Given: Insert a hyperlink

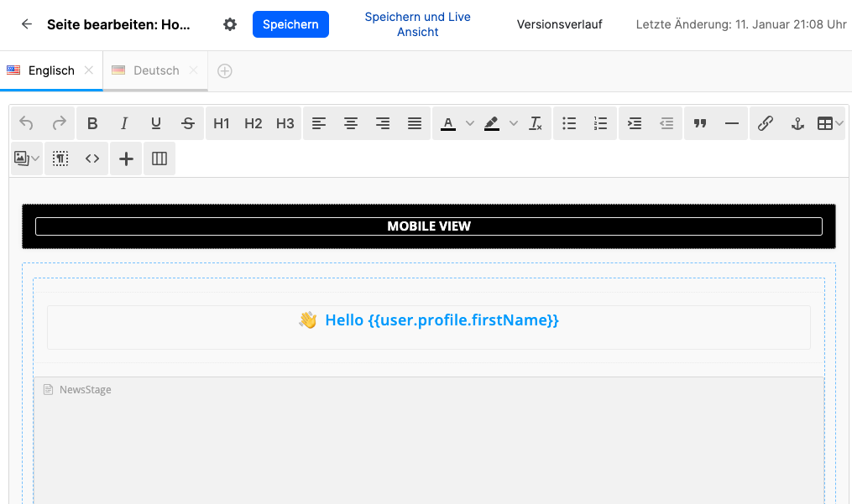Looking at the screenshot, I should pos(765,123).
